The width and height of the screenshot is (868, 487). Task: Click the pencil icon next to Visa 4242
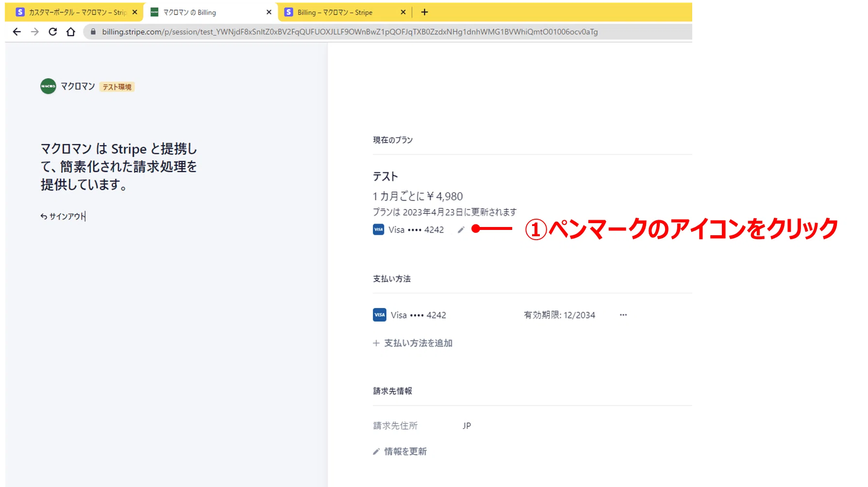point(461,230)
